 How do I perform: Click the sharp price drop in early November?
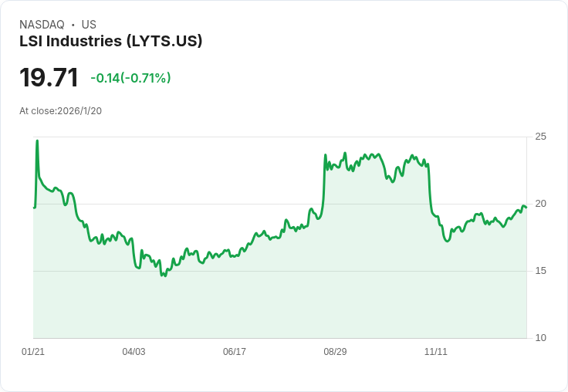pyautogui.click(x=429, y=189)
